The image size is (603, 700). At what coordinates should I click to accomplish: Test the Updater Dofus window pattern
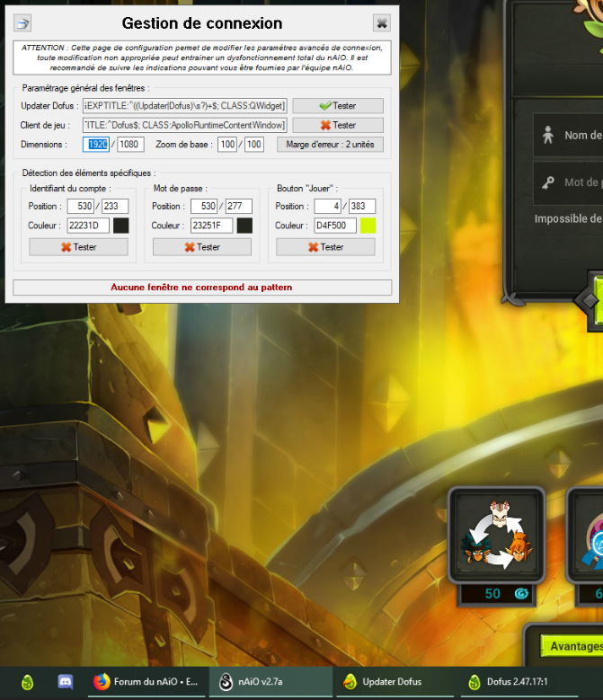[338, 106]
